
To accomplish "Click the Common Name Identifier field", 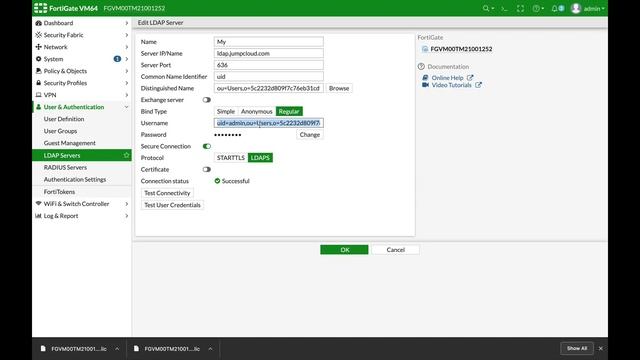I will (x=269, y=76).
